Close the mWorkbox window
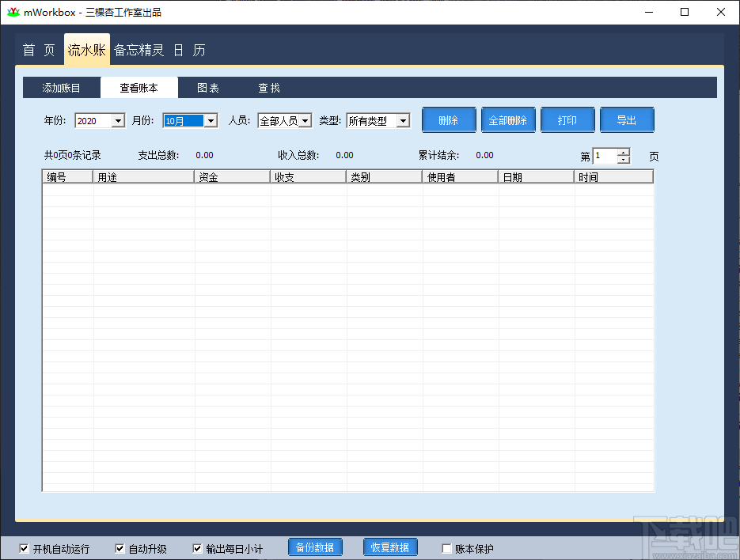This screenshot has width=740, height=560. [721, 13]
